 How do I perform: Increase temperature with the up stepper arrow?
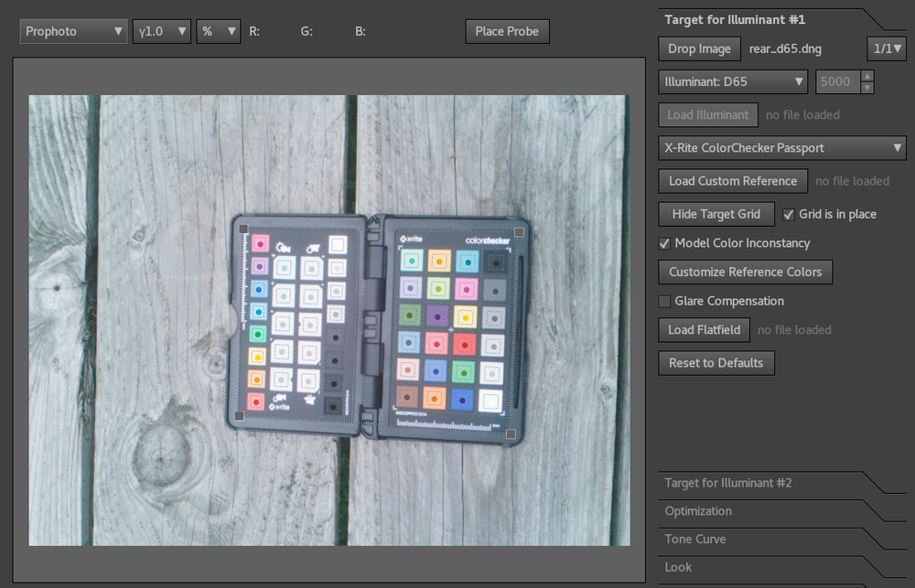(867, 76)
